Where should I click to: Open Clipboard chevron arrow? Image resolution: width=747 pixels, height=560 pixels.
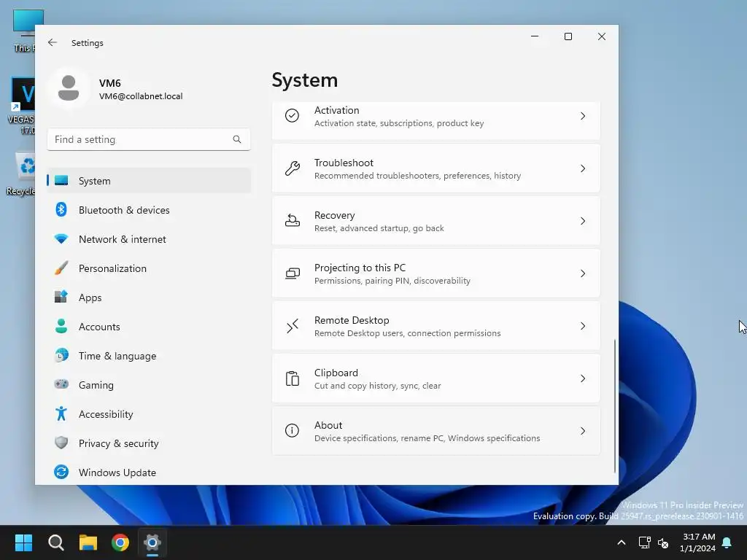583,378
